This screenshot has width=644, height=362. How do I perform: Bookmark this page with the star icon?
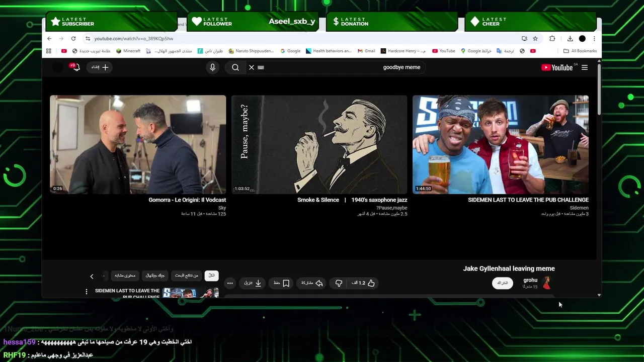[535, 39]
